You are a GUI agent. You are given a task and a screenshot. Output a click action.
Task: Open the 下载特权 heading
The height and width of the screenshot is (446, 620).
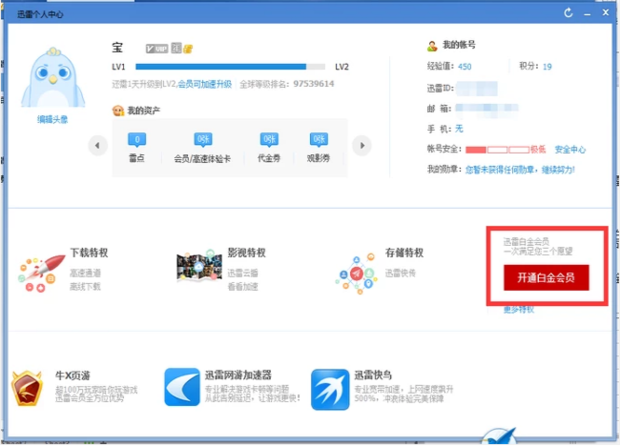pyautogui.click(x=89, y=252)
